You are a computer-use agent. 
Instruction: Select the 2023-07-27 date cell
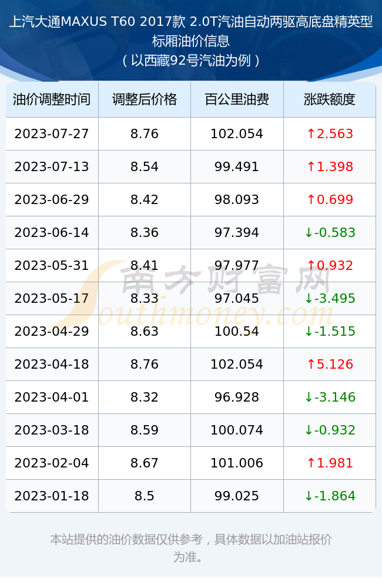click(52, 133)
